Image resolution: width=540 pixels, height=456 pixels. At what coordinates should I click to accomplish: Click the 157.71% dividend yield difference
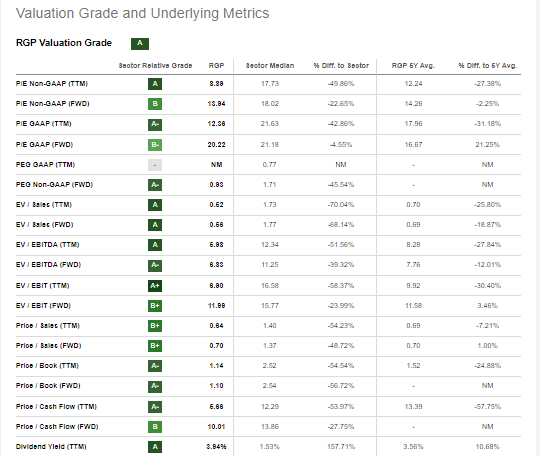[341, 447]
